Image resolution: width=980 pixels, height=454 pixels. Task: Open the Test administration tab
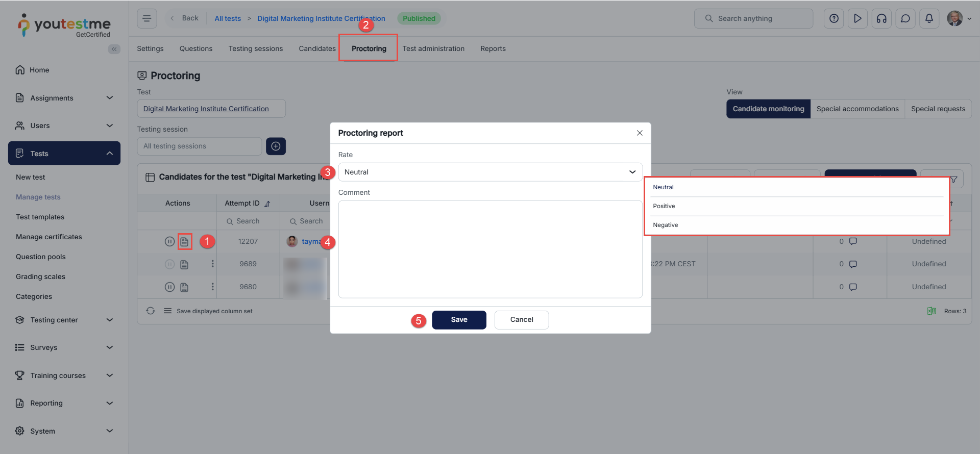(x=433, y=49)
